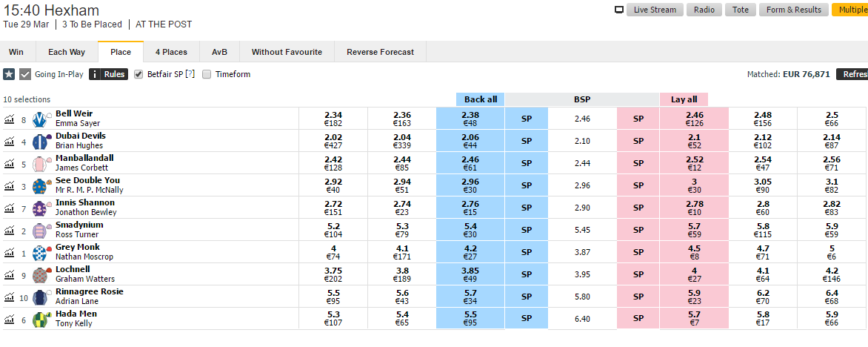868x347 pixels.
Task: Click the favourite star icon
Action: 9,74
